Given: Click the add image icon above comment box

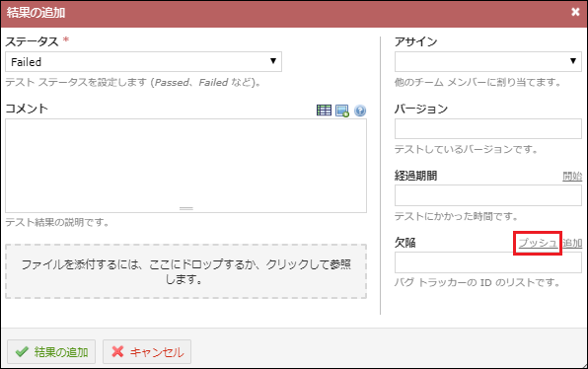Looking at the screenshot, I should (342, 111).
